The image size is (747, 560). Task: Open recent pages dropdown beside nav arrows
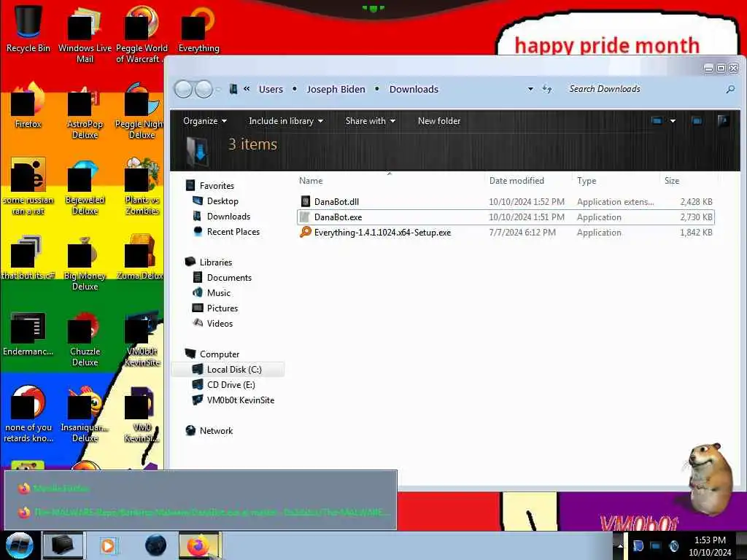(x=218, y=89)
